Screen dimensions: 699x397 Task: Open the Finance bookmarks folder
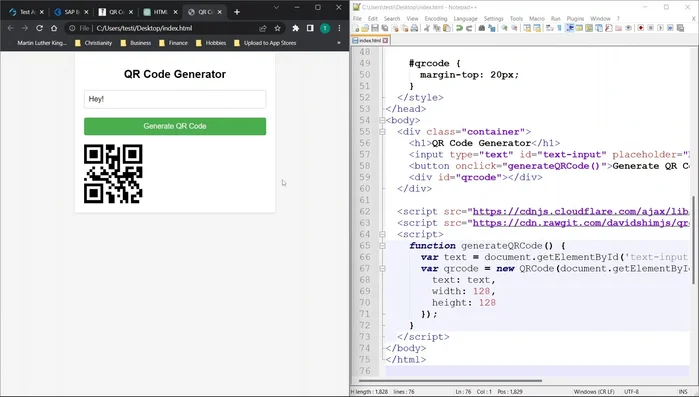(173, 43)
